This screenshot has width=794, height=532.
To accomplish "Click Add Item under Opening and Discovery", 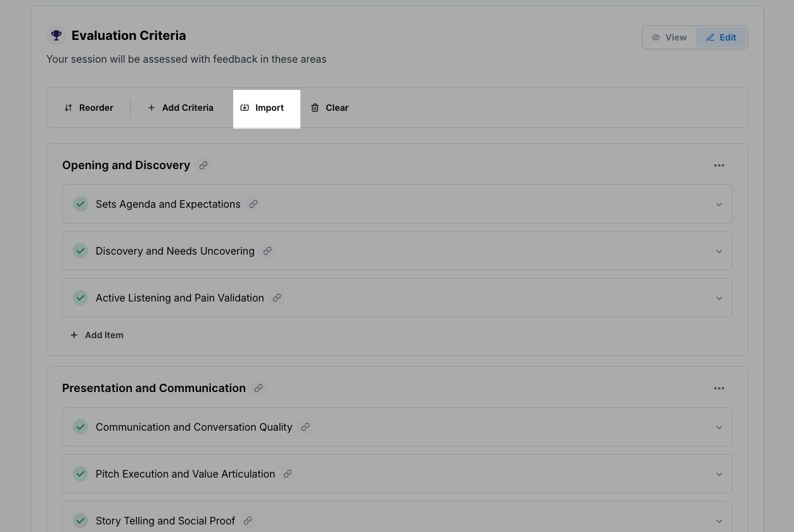I will coord(97,335).
